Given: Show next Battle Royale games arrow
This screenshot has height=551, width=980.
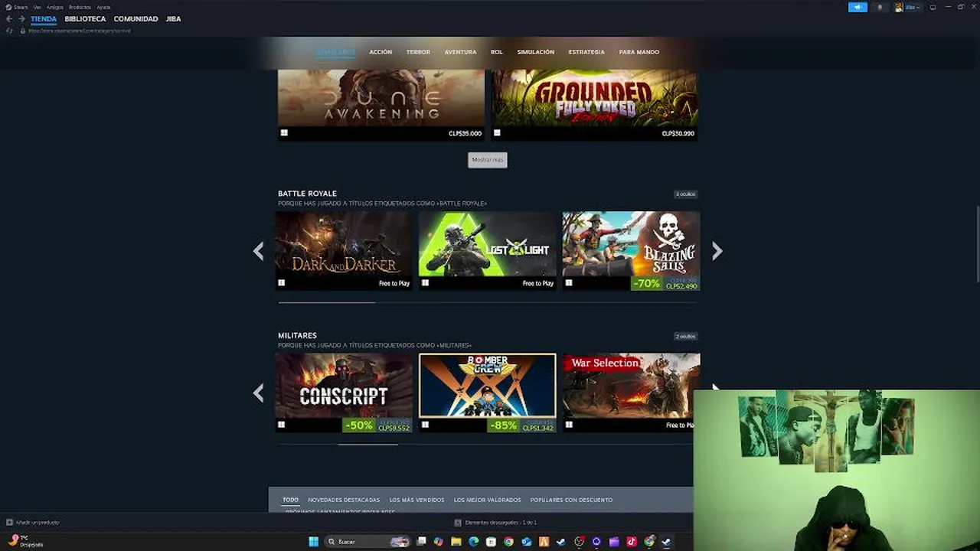Looking at the screenshot, I should (717, 251).
